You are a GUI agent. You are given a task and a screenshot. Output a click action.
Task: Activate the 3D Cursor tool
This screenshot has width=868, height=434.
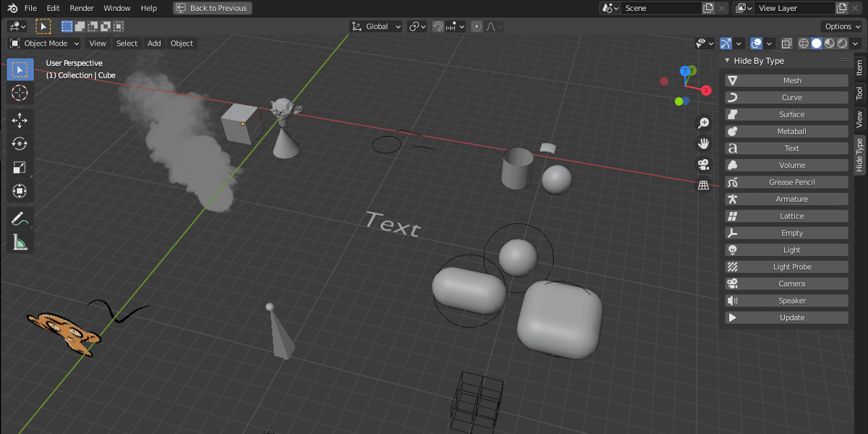click(x=20, y=93)
